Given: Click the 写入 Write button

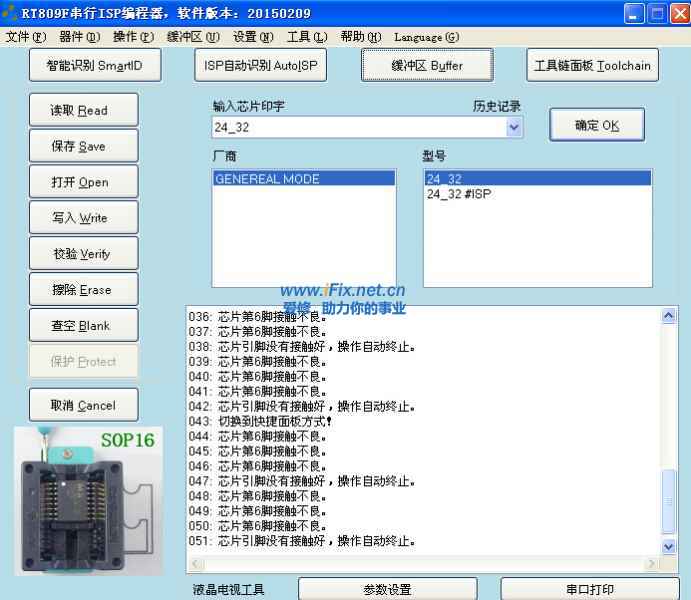Looking at the screenshot, I should (x=84, y=218).
